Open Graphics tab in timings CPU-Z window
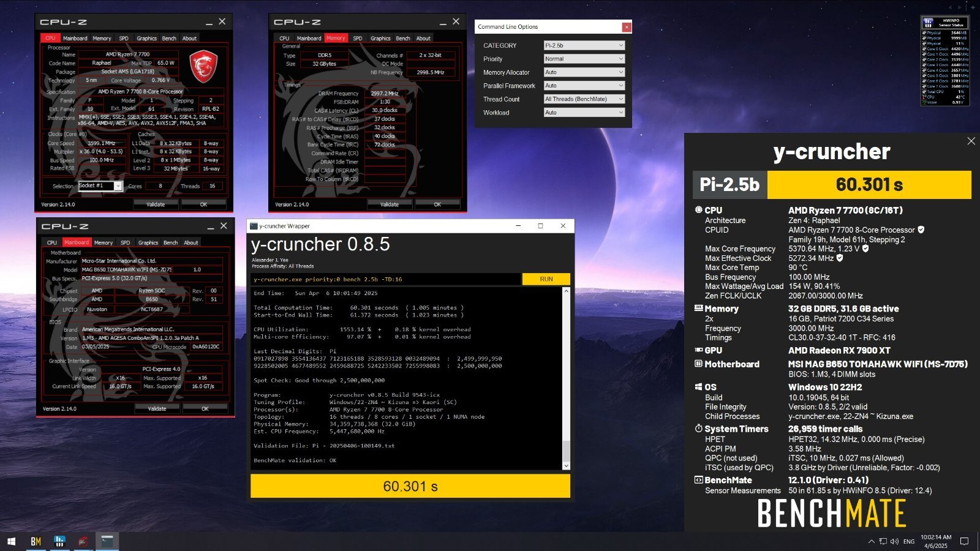 [x=380, y=38]
